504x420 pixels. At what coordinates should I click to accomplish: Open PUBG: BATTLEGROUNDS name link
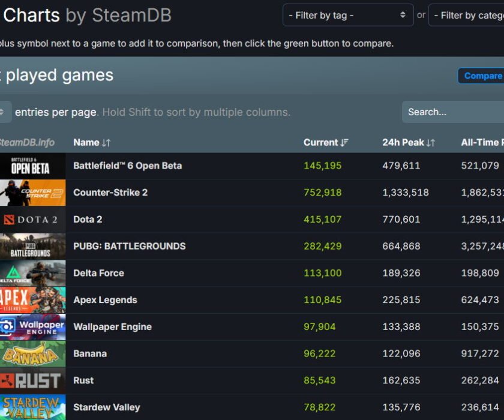point(130,246)
